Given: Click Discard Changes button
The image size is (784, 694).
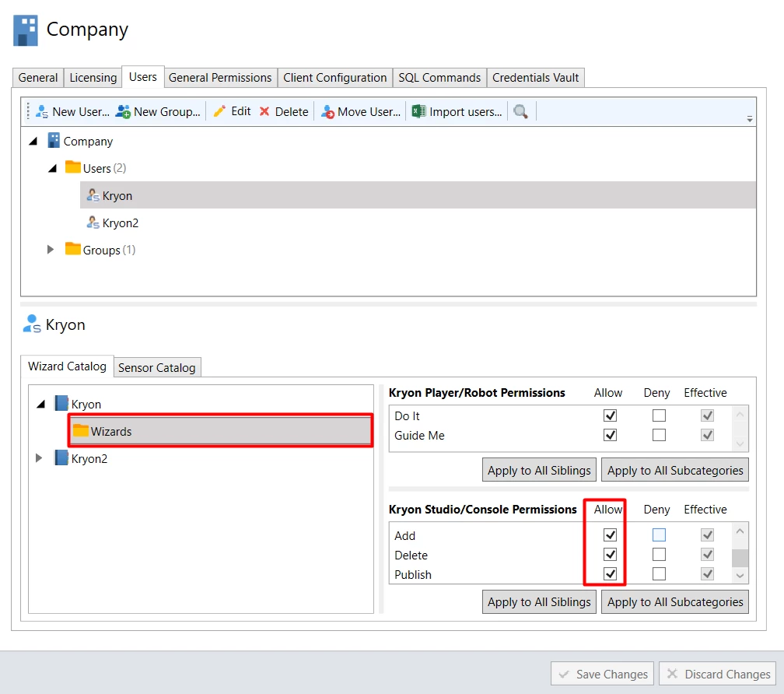Looking at the screenshot, I should coord(717,674).
